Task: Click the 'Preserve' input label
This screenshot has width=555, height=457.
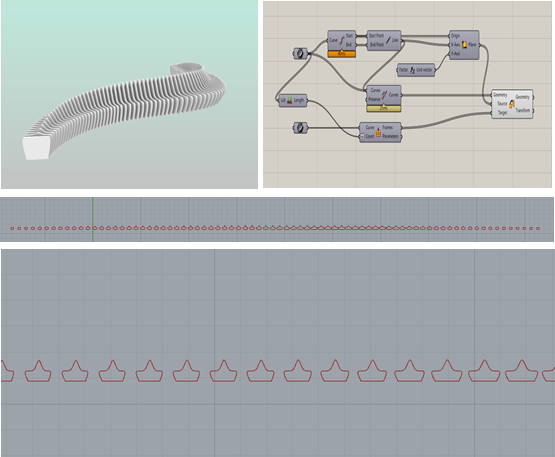Action: tap(374, 99)
